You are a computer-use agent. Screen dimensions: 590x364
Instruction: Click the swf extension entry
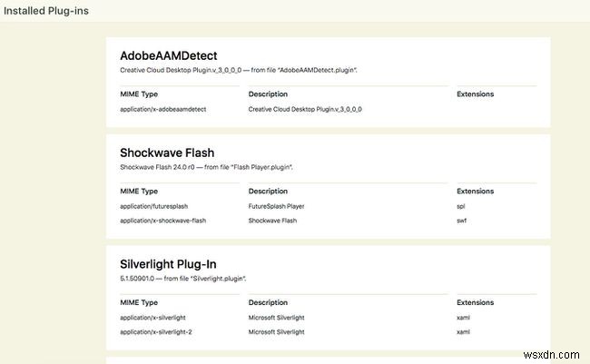[x=461, y=220]
